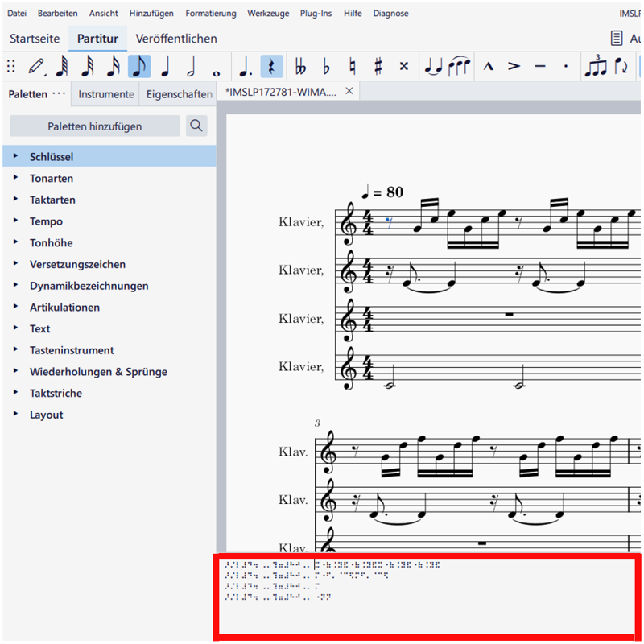Open the Diagnose menu

tap(390, 13)
